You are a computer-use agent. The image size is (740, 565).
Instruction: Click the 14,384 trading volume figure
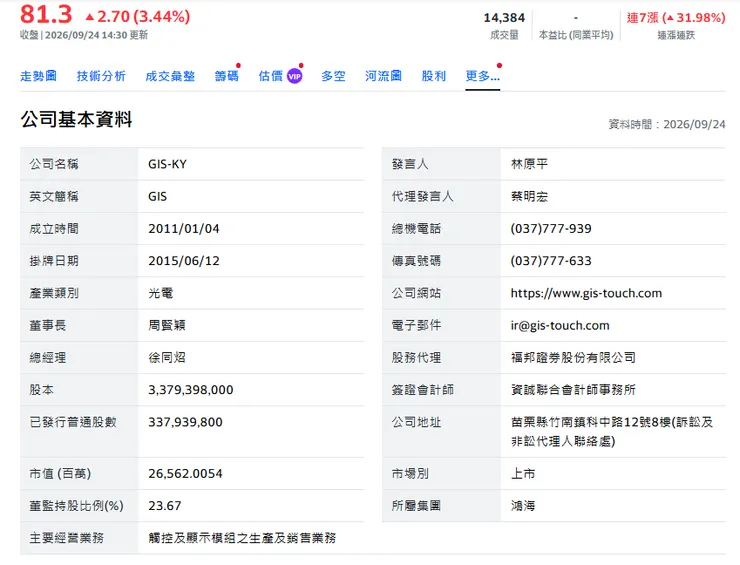504,18
